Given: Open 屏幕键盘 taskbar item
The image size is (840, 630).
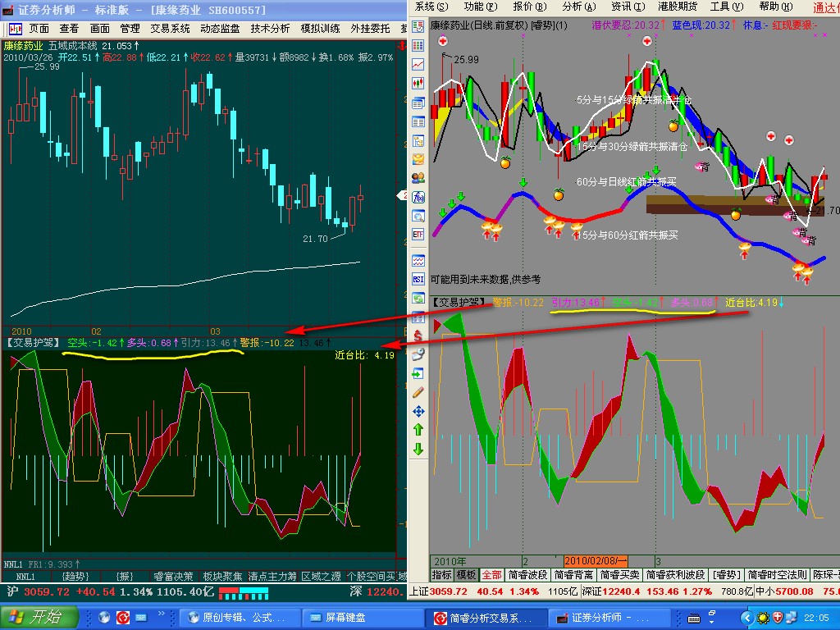Looking at the screenshot, I should pyautogui.click(x=362, y=618).
